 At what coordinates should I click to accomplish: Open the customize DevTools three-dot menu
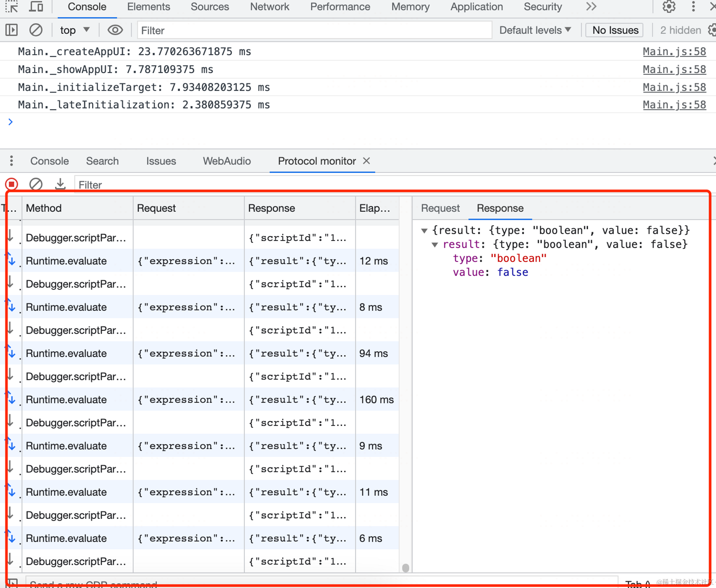click(693, 7)
